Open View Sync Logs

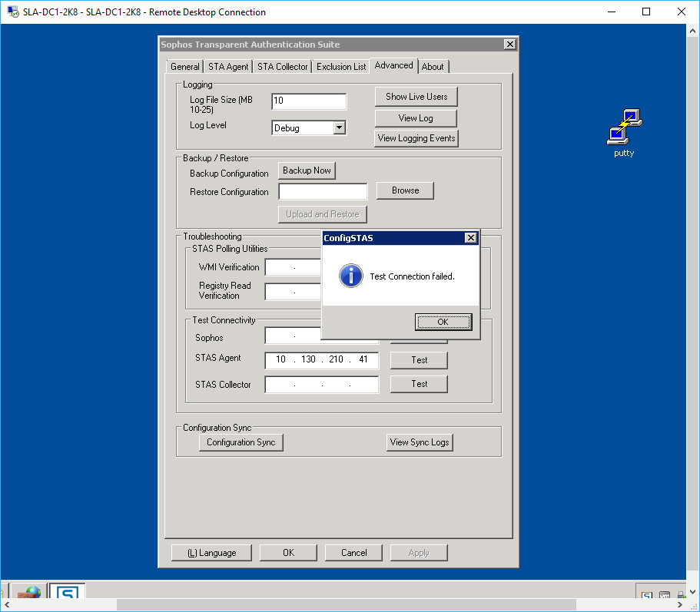tap(420, 442)
